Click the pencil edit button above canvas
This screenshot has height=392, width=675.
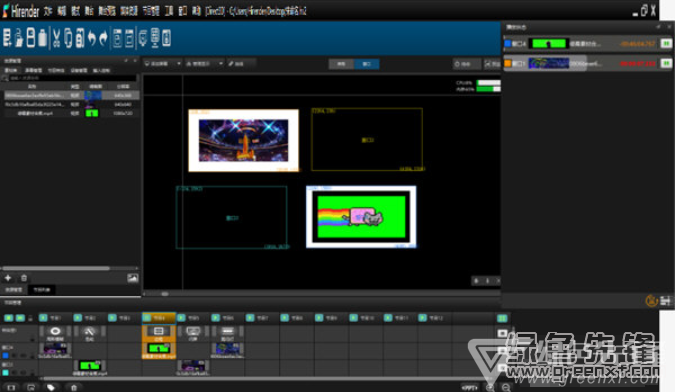(x=241, y=64)
